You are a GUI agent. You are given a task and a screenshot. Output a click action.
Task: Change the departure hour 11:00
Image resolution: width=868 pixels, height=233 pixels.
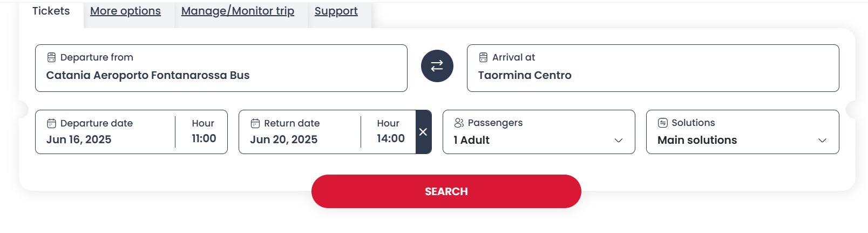coord(204,132)
